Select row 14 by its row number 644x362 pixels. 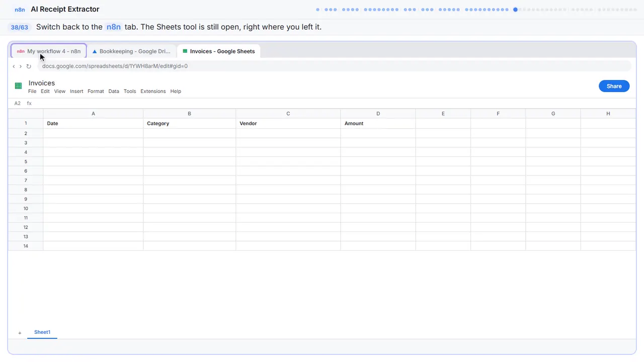tap(26, 246)
